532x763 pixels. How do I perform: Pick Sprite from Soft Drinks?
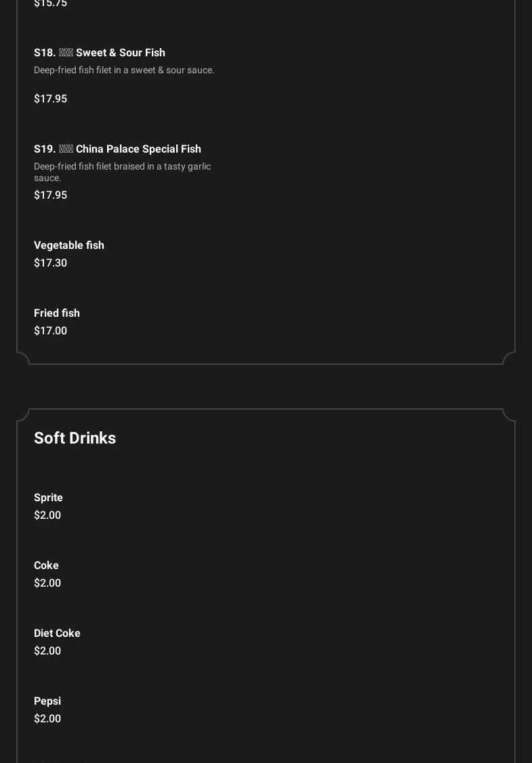pos(48,498)
